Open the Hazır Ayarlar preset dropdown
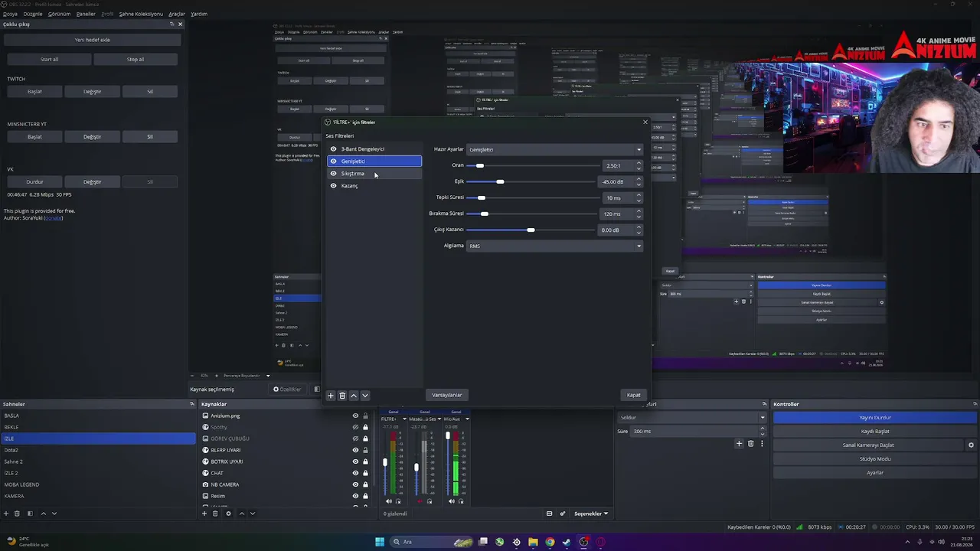This screenshot has height=551, width=980. click(x=555, y=149)
